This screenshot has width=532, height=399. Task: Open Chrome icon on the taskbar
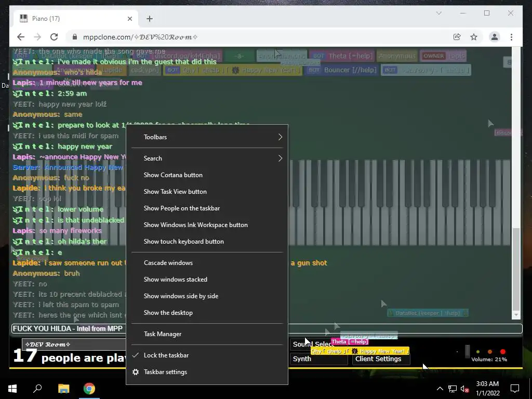click(89, 389)
